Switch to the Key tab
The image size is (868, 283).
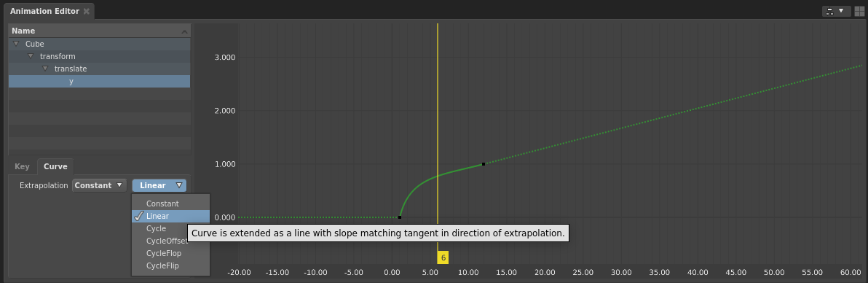22,166
